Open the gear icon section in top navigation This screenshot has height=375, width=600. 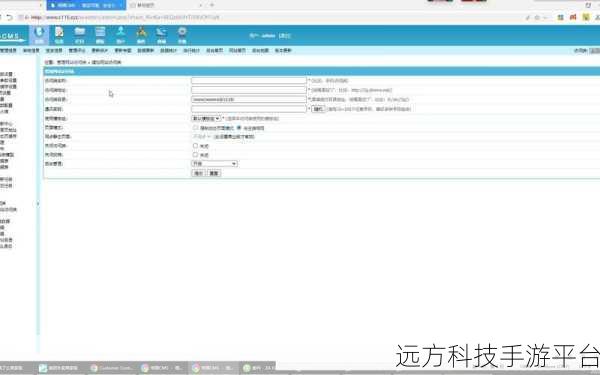182,35
